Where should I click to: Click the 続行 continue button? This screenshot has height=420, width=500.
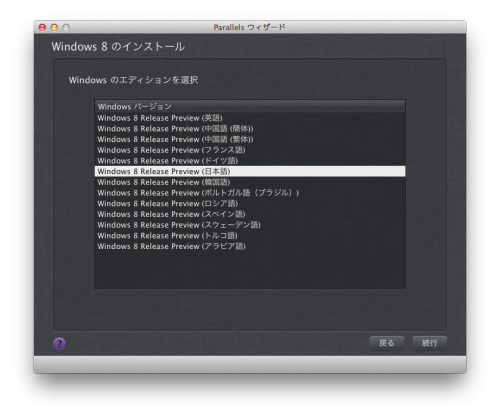pyautogui.click(x=429, y=343)
